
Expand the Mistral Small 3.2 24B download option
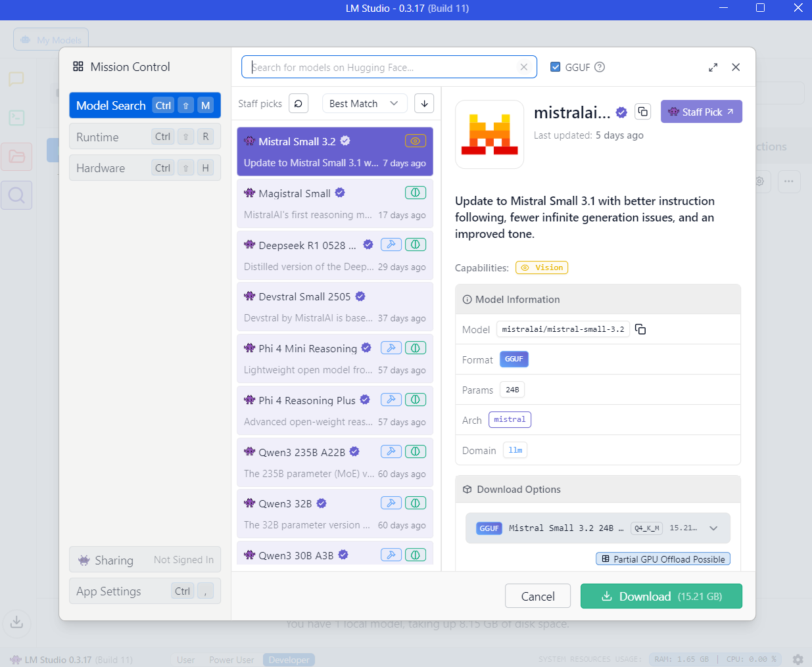(598, 528)
